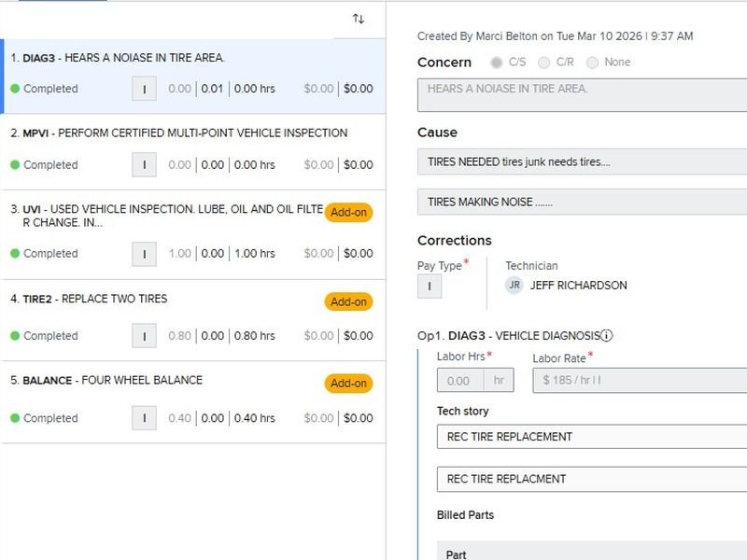The image size is (747, 560).
Task: Click the sort order arrows icon
Action: [359, 19]
